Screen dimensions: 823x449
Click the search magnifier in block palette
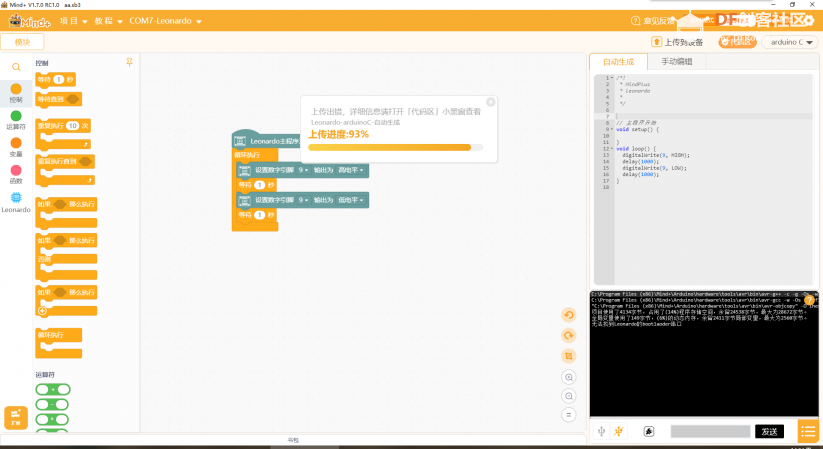16,67
